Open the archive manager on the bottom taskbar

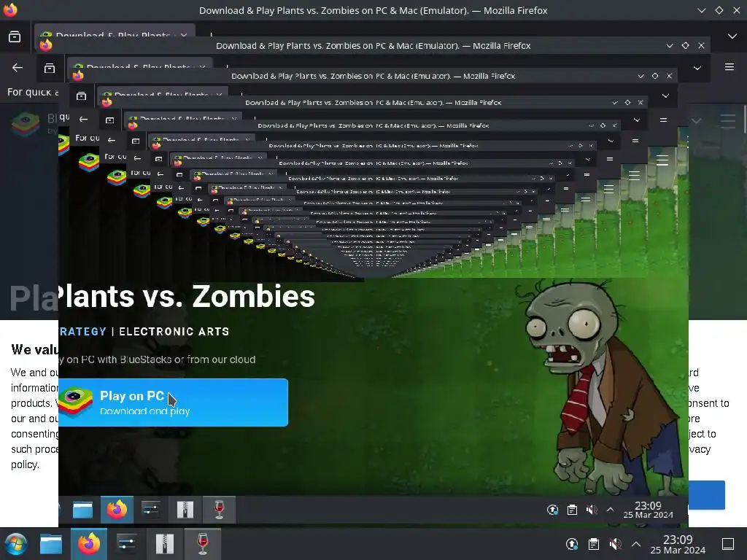(x=164, y=544)
